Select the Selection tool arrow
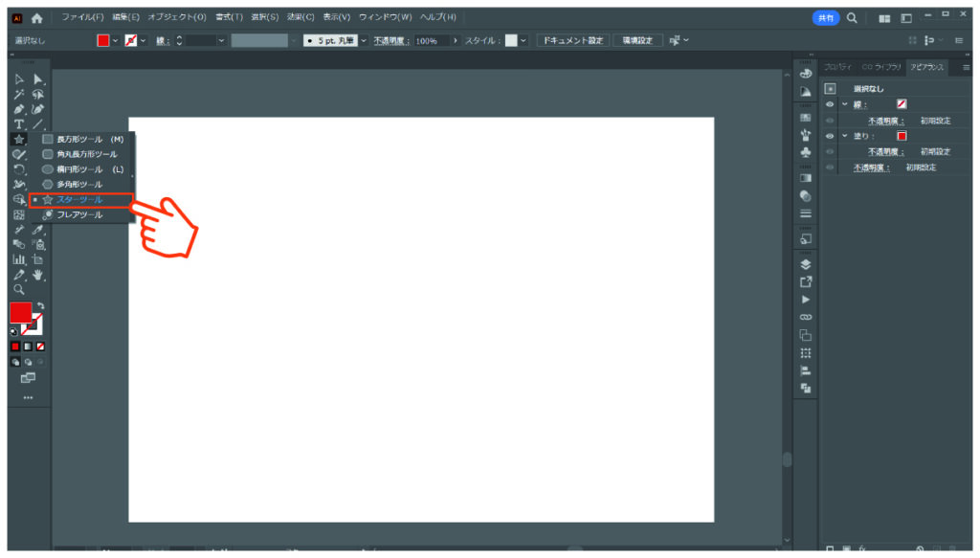The width and height of the screenshot is (980, 558). click(19, 79)
